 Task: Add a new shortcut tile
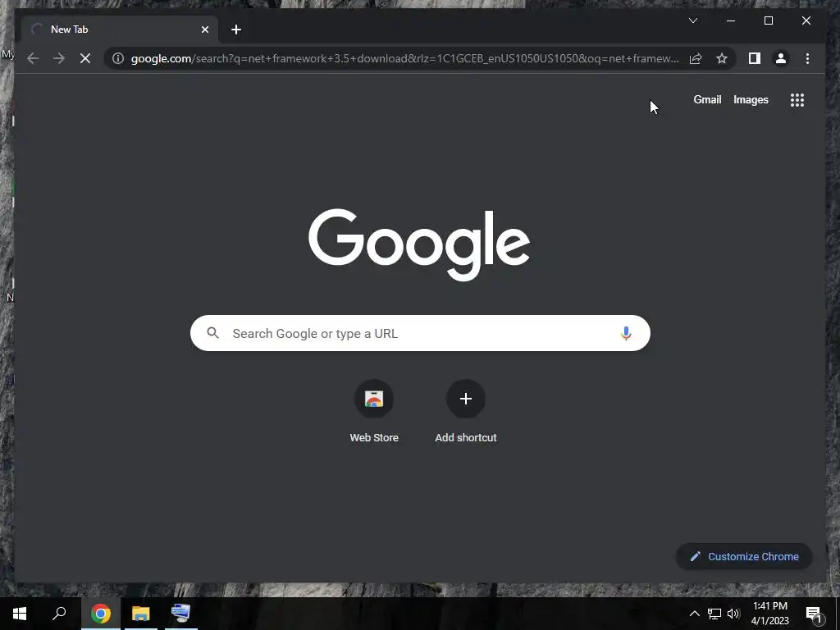(466, 412)
